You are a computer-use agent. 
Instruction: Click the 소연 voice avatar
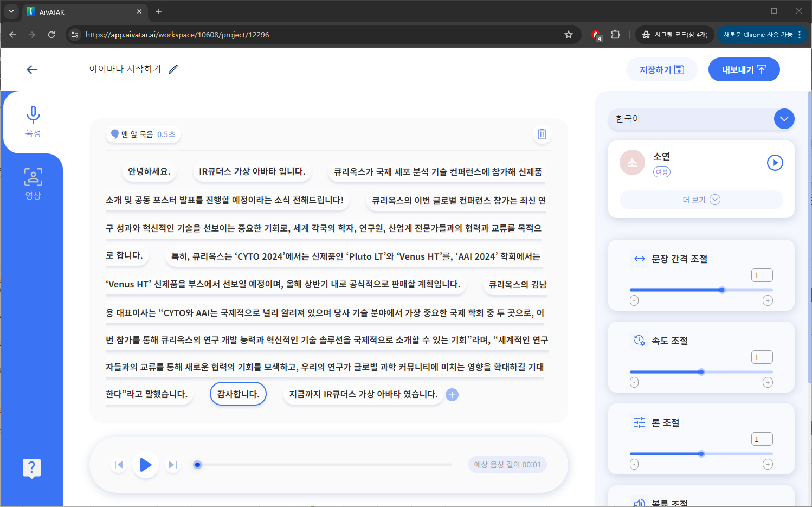632,163
